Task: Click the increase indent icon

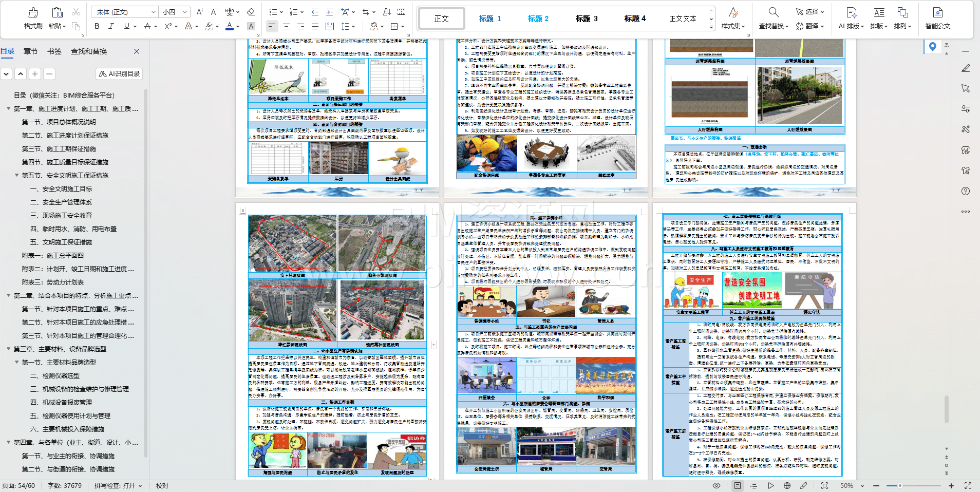Action: (329, 12)
